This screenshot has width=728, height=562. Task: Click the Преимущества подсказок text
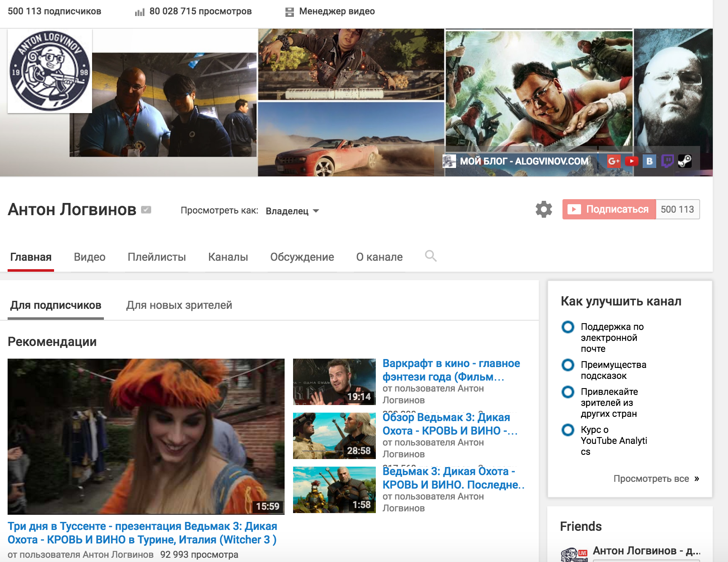[x=614, y=370]
